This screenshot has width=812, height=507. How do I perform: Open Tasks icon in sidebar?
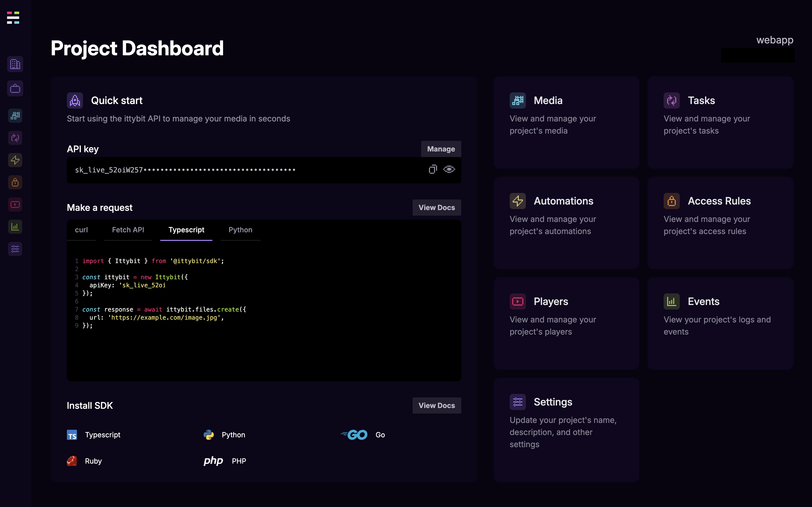point(15,138)
